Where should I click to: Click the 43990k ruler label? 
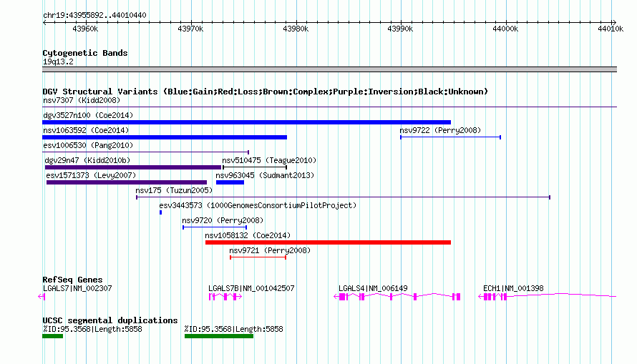pos(400,29)
